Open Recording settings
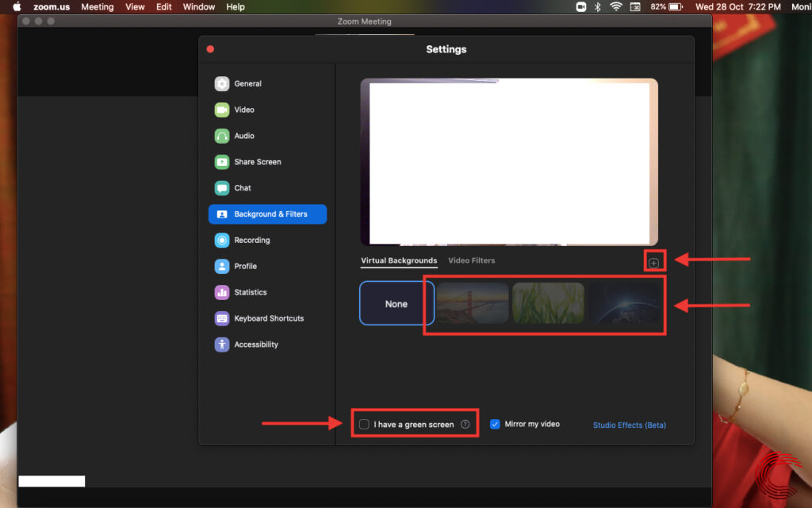812x508 pixels. point(243,240)
